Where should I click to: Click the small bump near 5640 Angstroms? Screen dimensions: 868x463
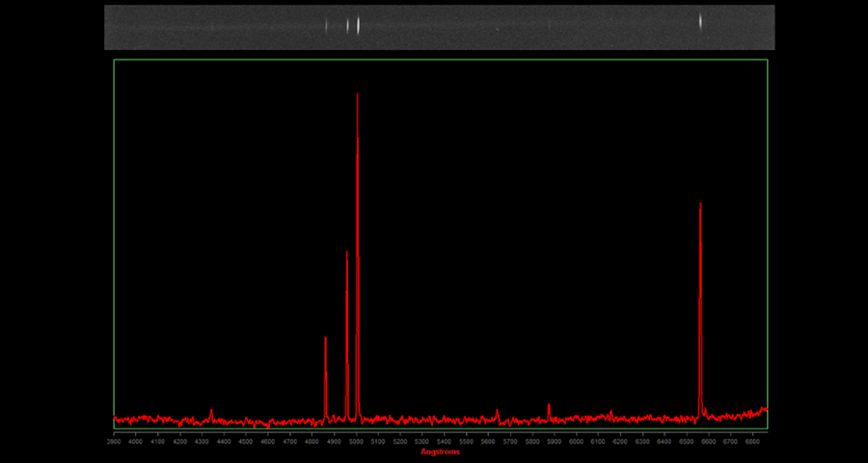[497, 412]
